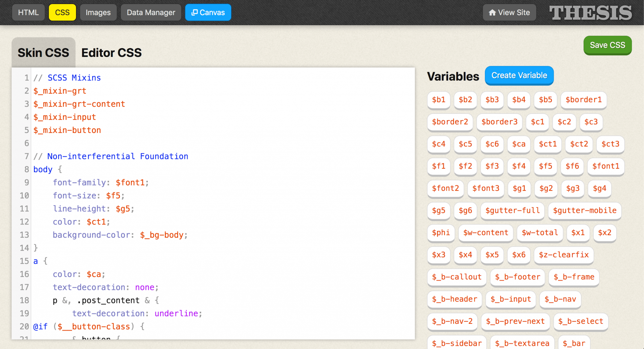Screen dimensions: 644x349
Task: Select $c6 variable chip
Action: pyautogui.click(x=492, y=144)
